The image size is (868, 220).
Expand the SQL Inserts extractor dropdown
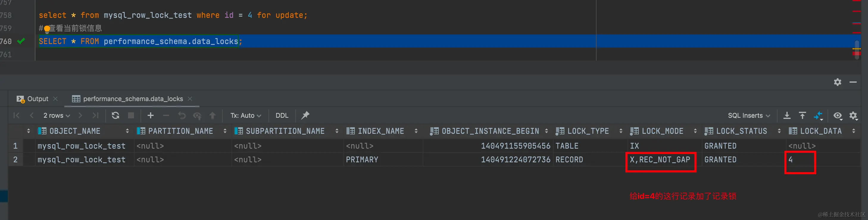(x=749, y=115)
